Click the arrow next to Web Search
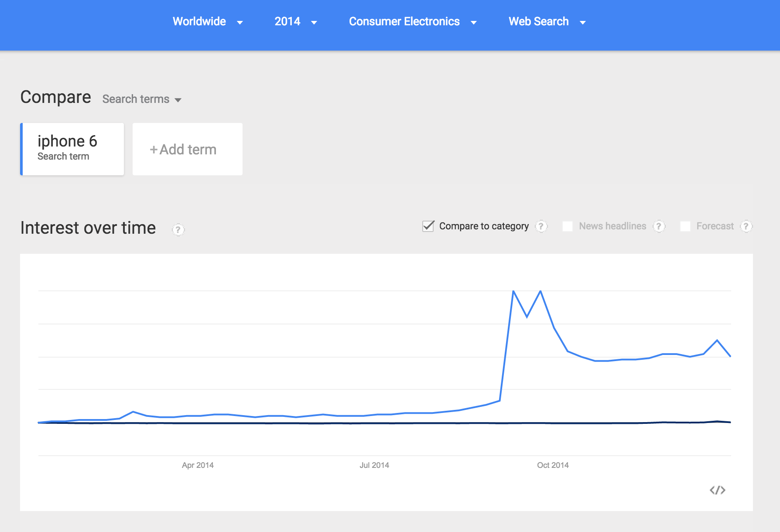 click(x=582, y=23)
